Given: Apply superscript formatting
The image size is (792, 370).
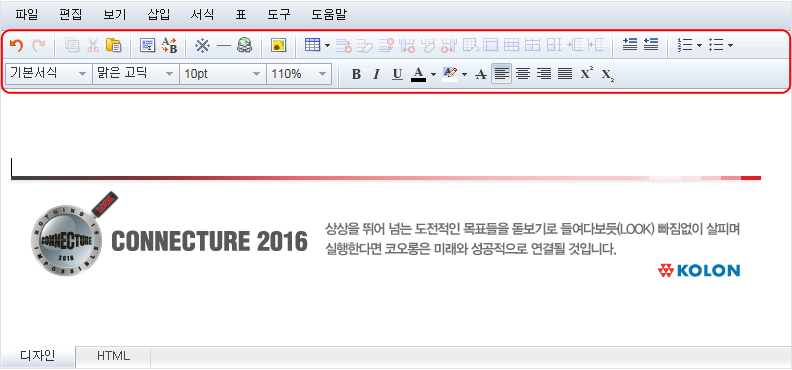Looking at the screenshot, I should 586,74.
